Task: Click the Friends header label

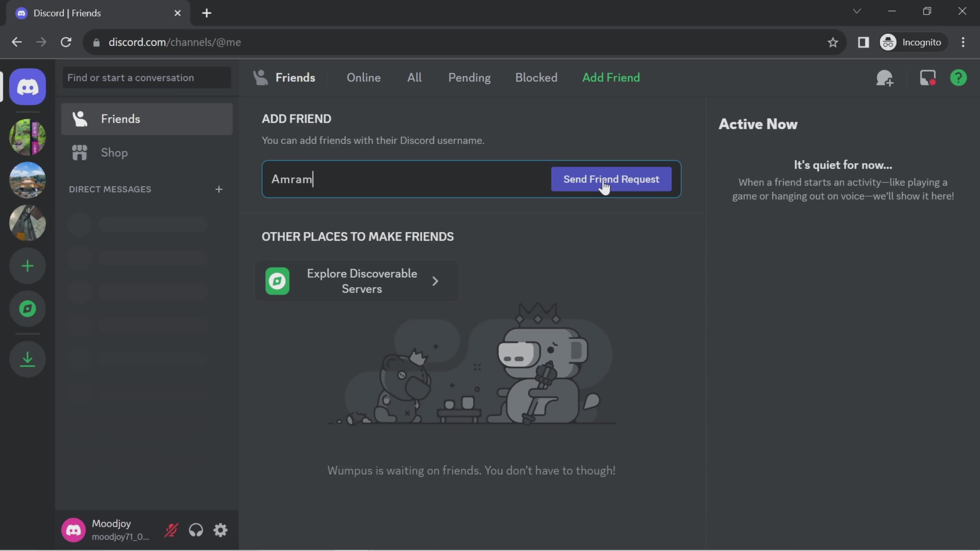Action: [295, 78]
